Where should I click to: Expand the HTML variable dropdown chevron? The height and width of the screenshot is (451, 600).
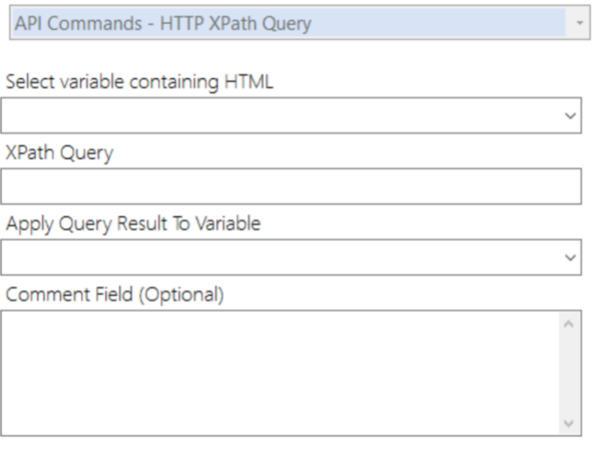[x=570, y=116]
